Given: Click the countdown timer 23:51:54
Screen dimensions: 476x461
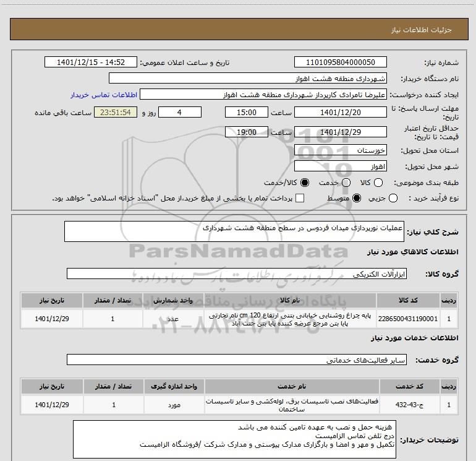Looking at the screenshot, I should point(116,112).
